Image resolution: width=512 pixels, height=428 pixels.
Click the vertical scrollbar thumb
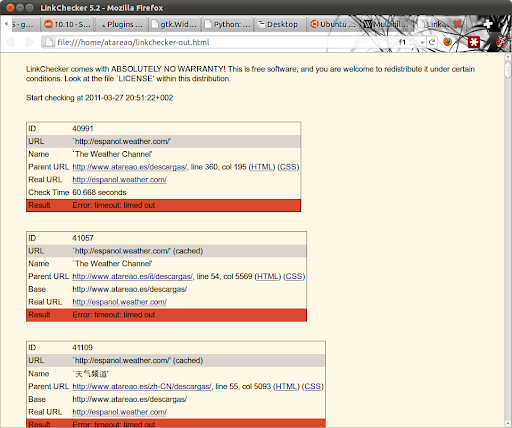[508, 69]
